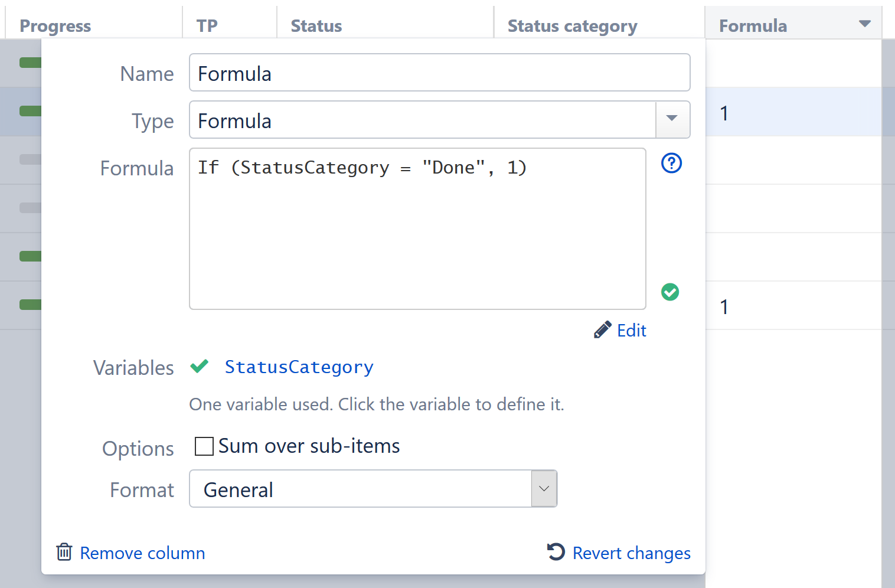Click the circular revert arrow icon
This screenshot has height=588, width=895.
pos(555,553)
